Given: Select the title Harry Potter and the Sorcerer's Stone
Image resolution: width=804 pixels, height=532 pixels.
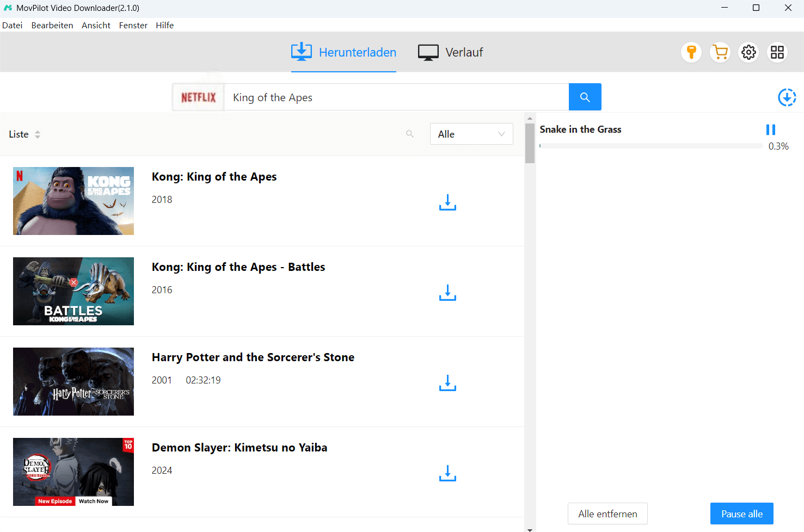Looking at the screenshot, I should (x=253, y=357).
